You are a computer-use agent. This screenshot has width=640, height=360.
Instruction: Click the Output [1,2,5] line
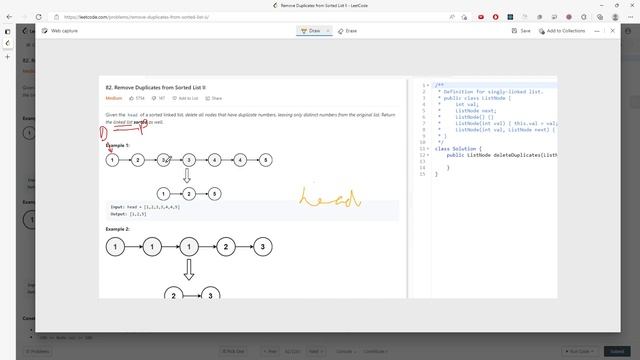129,214
